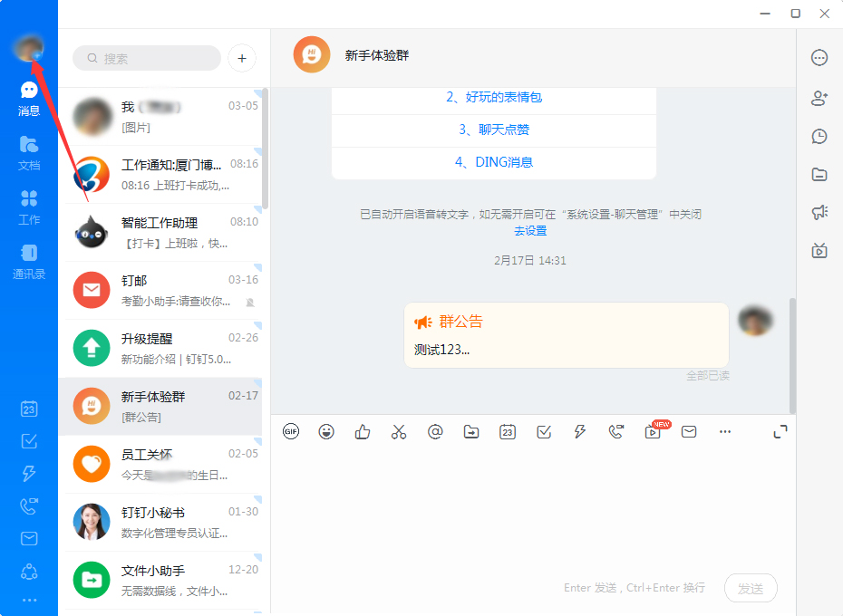
Task: Capture a screenshot using the scissors icon
Action: click(x=399, y=432)
